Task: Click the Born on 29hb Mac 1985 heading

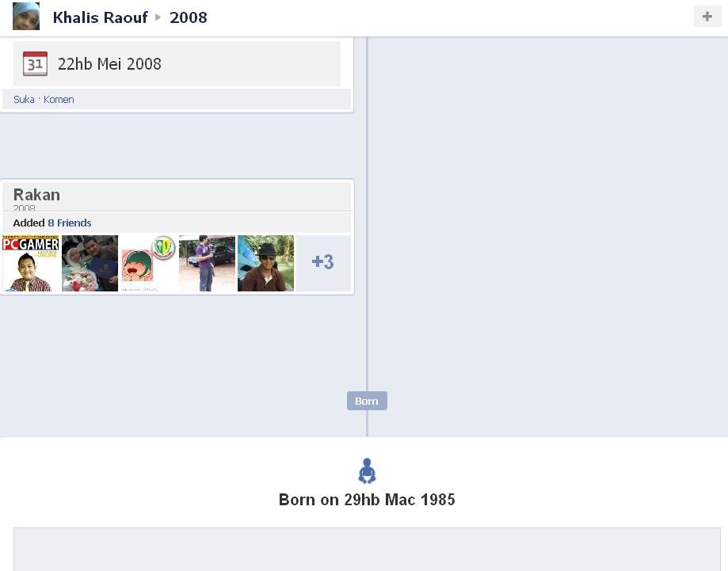Action: tap(367, 500)
